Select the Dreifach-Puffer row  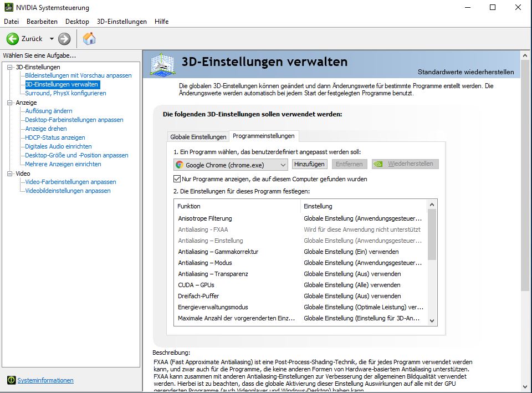(300, 296)
